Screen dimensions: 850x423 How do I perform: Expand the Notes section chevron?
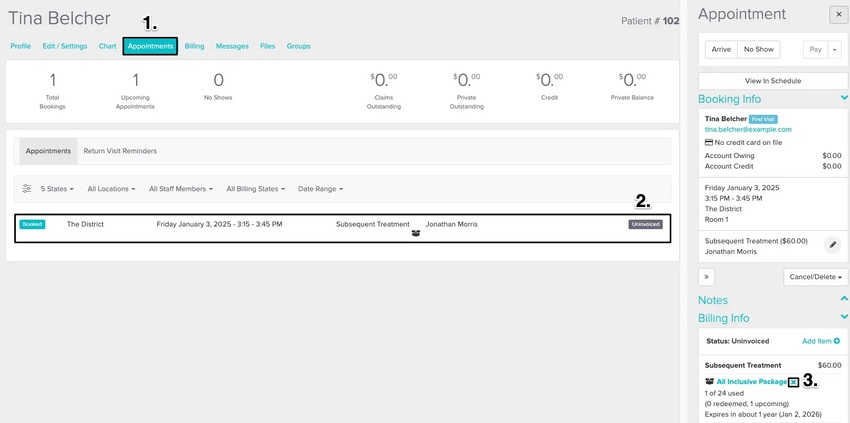(x=843, y=299)
